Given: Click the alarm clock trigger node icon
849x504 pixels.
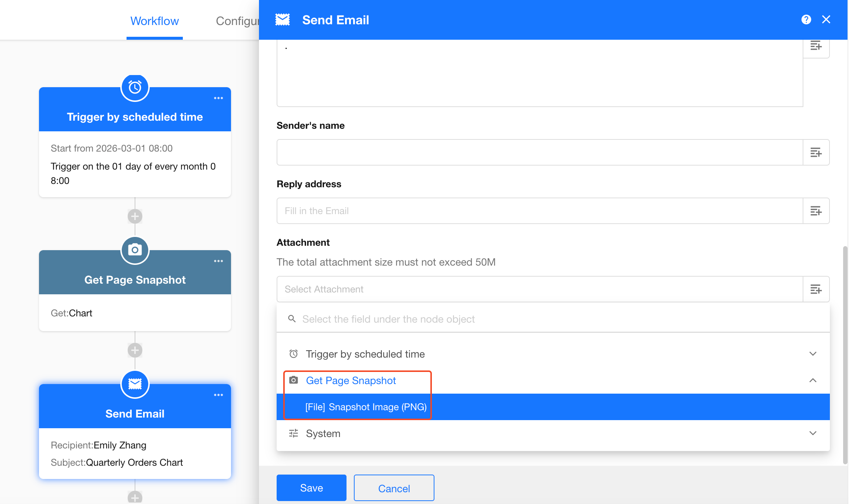Looking at the screenshot, I should click(135, 88).
